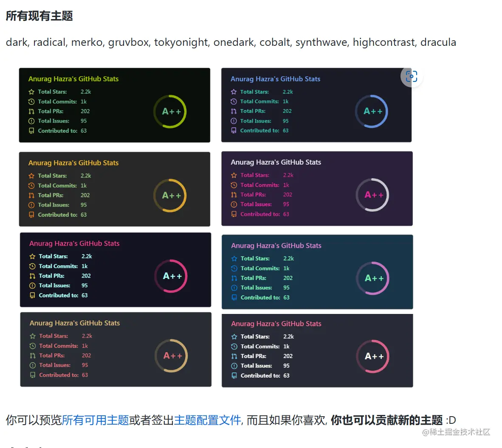The width and height of the screenshot is (502, 448).
Task: Click Total Stars: 2.2k in the teal-background card
Action: [x=267, y=258]
